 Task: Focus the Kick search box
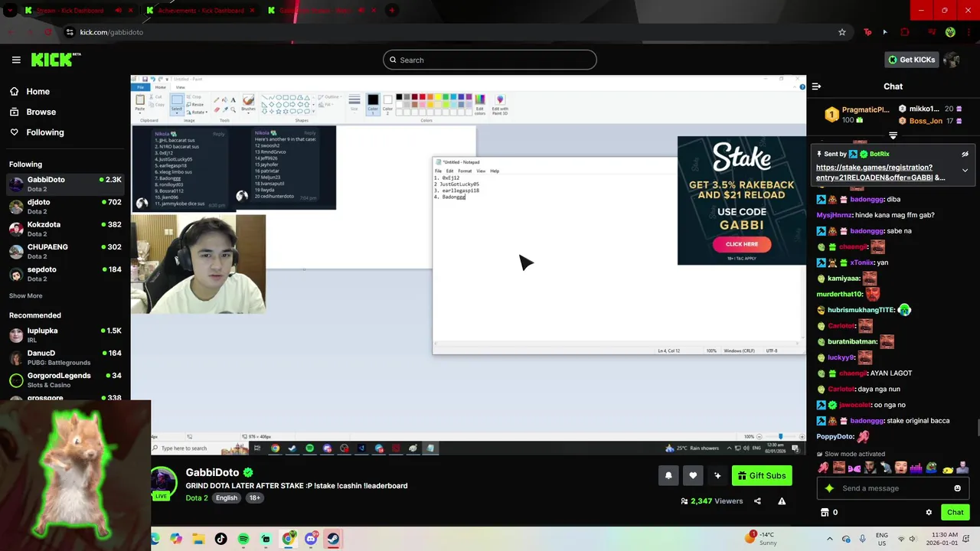pos(490,60)
